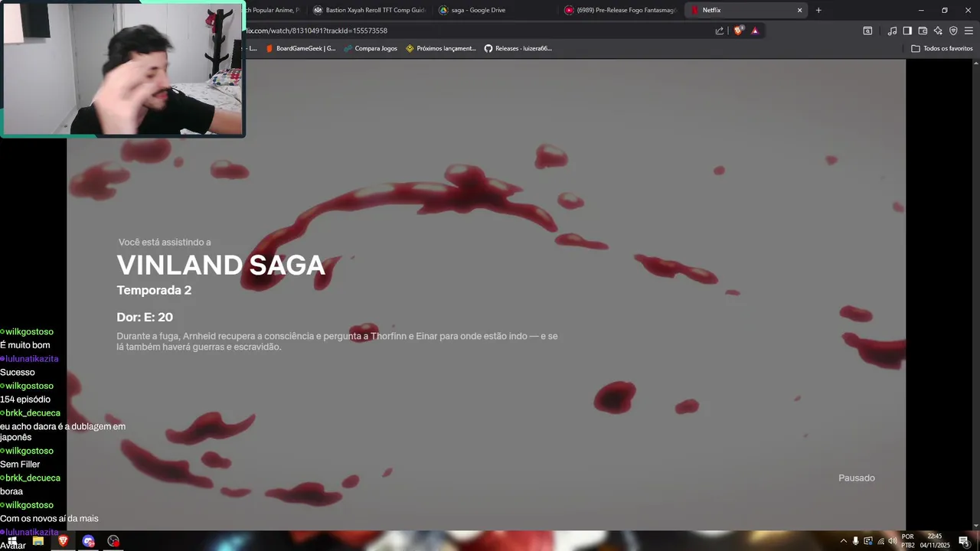
Task: Click the Você está assistindo a text
Action: pos(165,243)
